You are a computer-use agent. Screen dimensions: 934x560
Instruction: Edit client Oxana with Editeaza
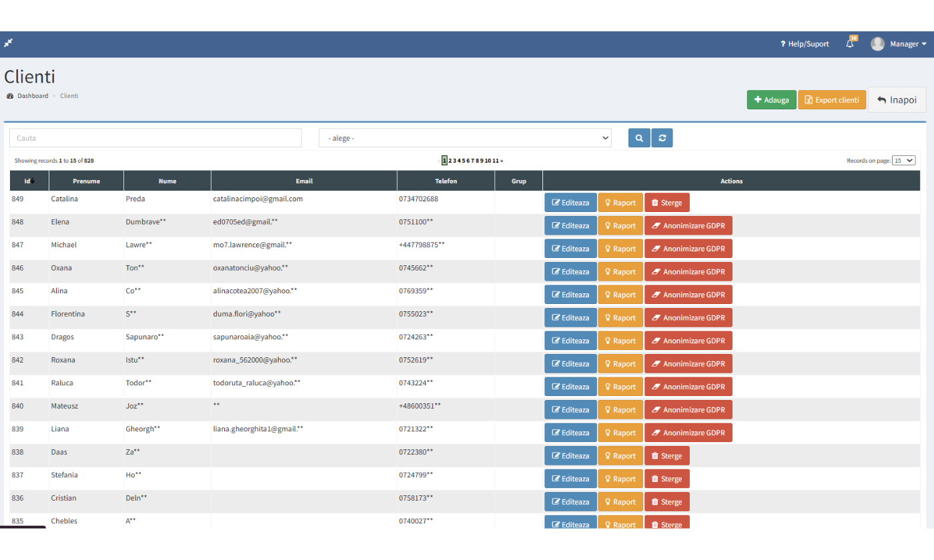[570, 272]
